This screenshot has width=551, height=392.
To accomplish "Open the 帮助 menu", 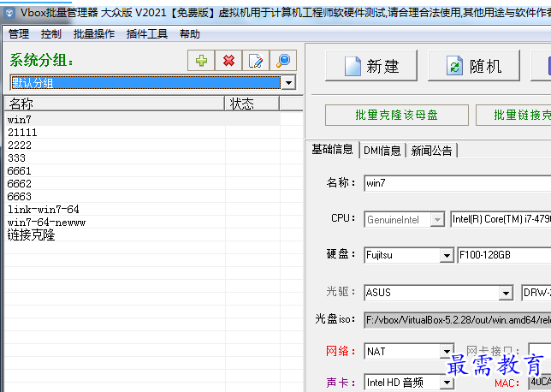I will point(190,33).
